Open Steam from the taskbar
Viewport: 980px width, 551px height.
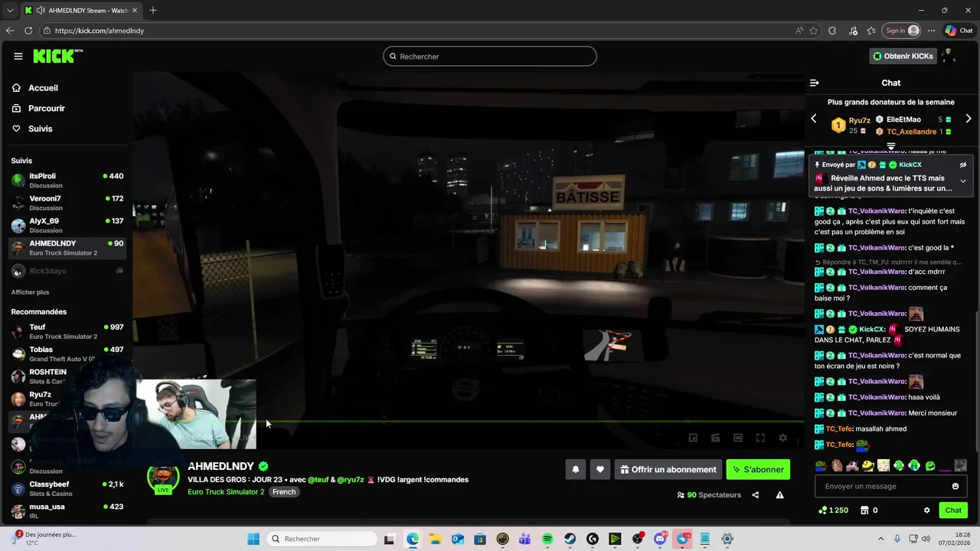[x=570, y=540]
